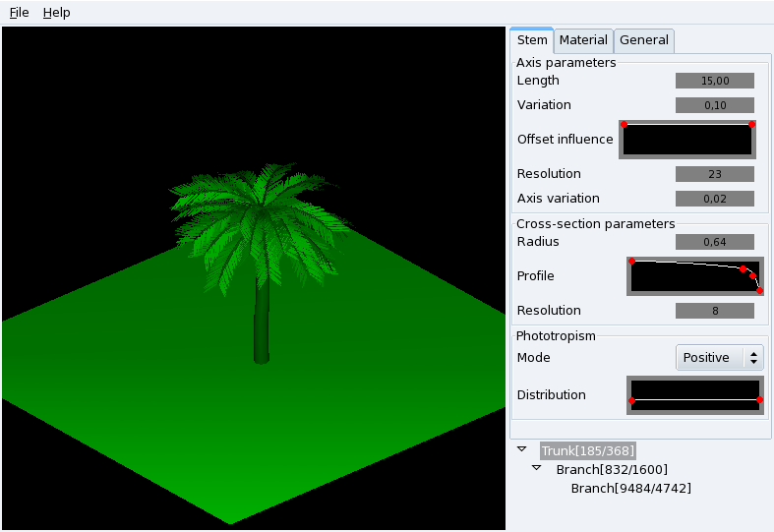The image size is (774, 532).
Task: Click the Profile curve editor
Action: [x=695, y=276]
